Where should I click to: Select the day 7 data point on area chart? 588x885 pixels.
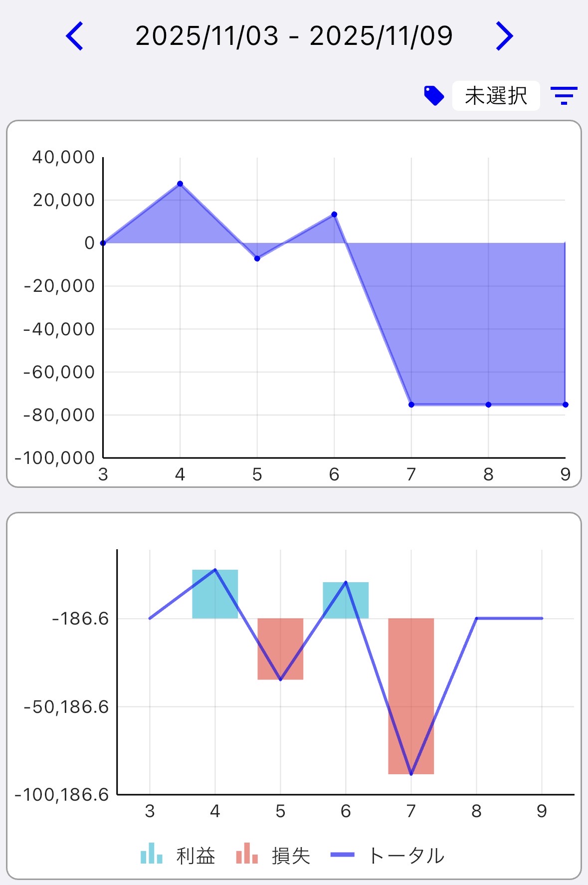411,405
